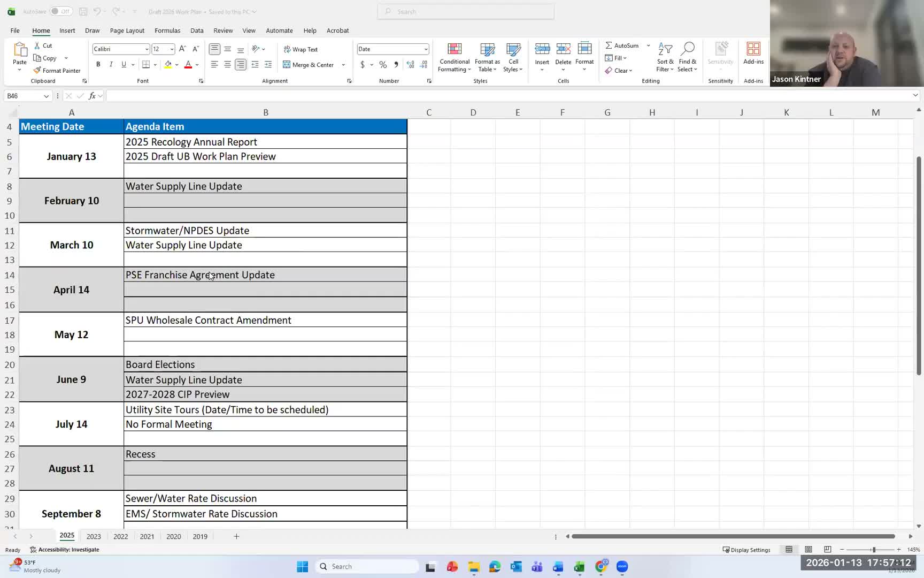The width and height of the screenshot is (924, 578).
Task: Open the Page Layout ribbon tab
Action: [127, 31]
